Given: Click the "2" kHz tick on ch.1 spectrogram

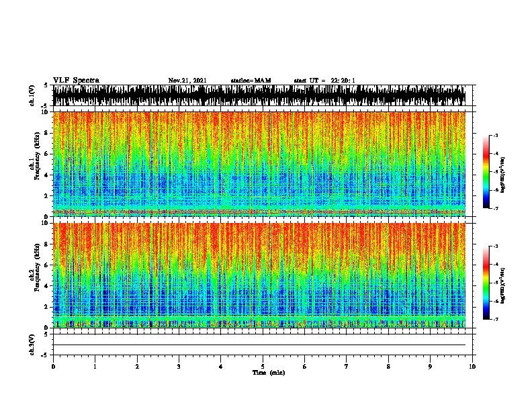Looking at the screenshot, I should point(48,195).
